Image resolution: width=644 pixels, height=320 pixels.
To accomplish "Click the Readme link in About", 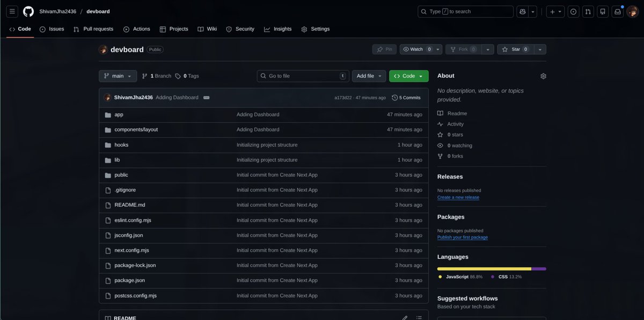I will pyautogui.click(x=452, y=113).
